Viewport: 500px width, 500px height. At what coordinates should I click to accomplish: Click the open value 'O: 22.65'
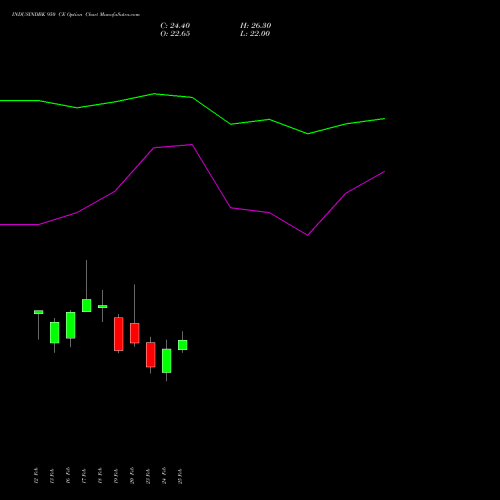(175, 34)
